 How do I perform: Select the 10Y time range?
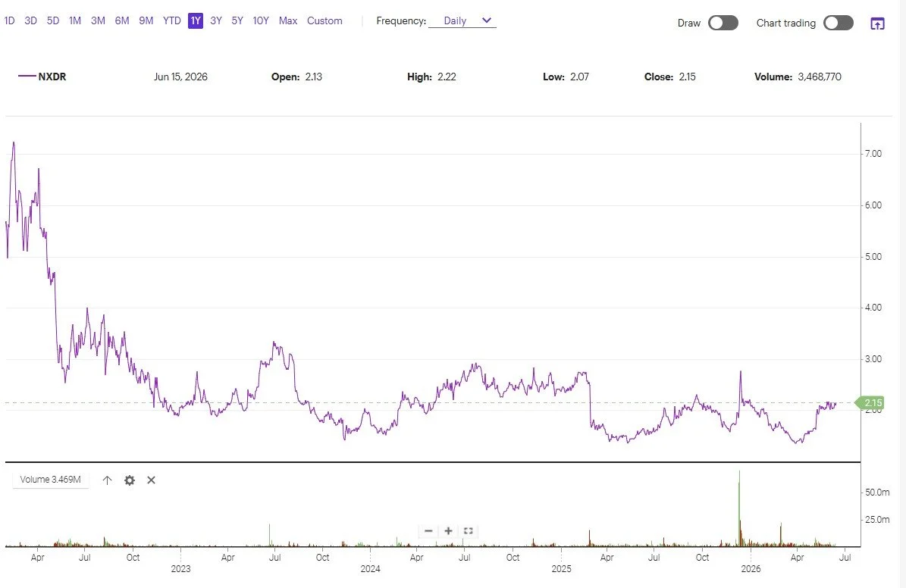pyautogui.click(x=261, y=20)
